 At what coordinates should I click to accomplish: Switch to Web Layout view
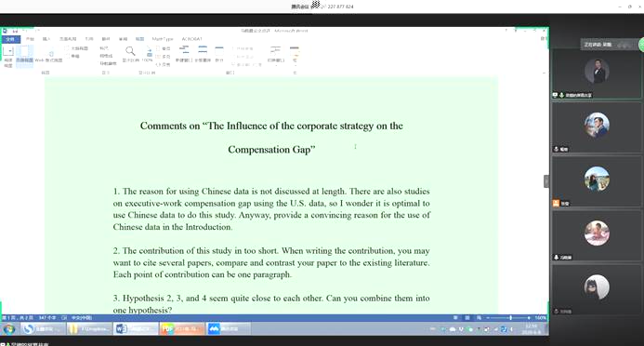(49, 56)
